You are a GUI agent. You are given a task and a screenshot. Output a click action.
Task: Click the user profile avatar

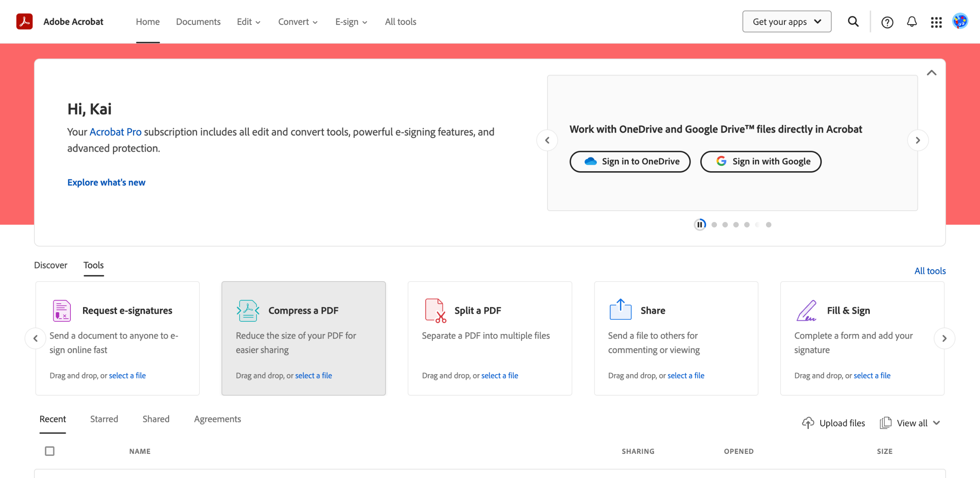960,21
